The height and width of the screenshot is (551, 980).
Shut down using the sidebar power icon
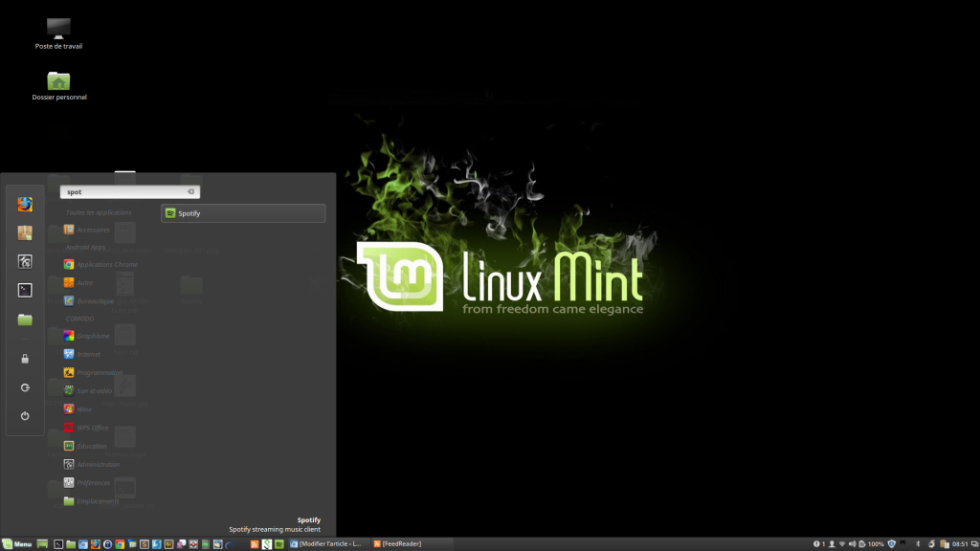pyautogui.click(x=24, y=415)
